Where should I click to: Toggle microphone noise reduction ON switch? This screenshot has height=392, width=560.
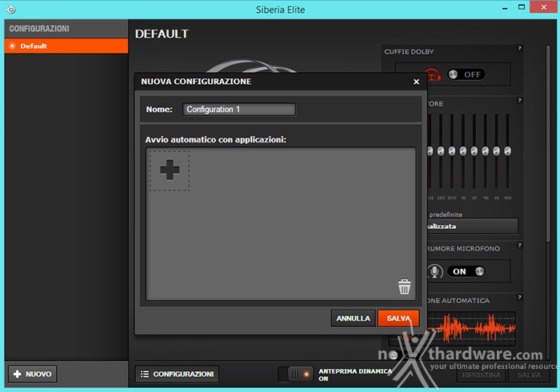(x=466, y=271)
